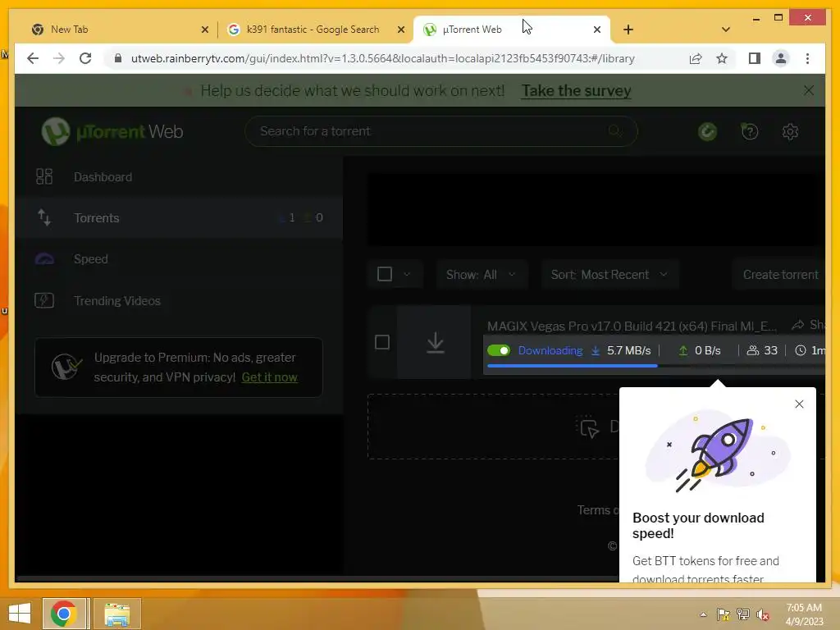Reload the page with refresh icon

85,58
